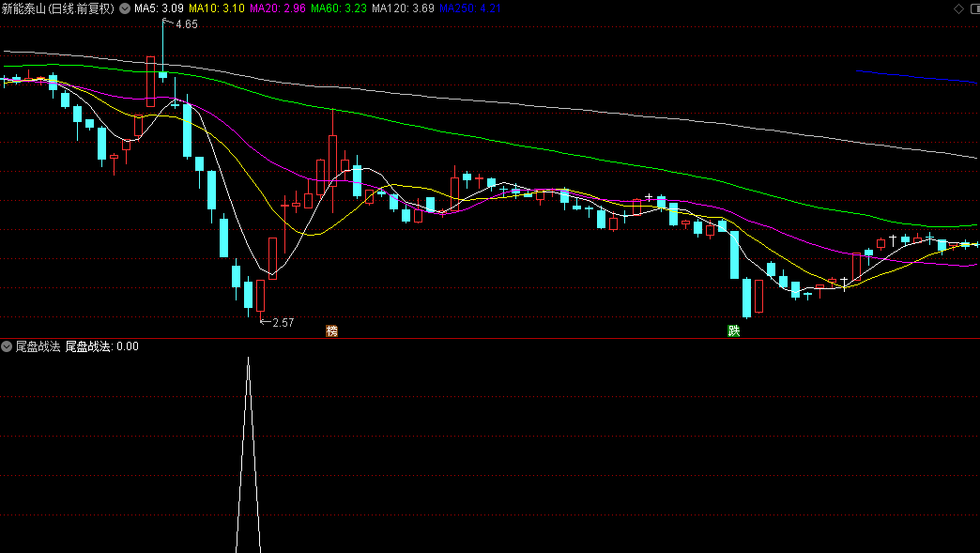Screen dimensions: 980x553
Task: Click the 榜 marker icon
Action: [332, 330]
